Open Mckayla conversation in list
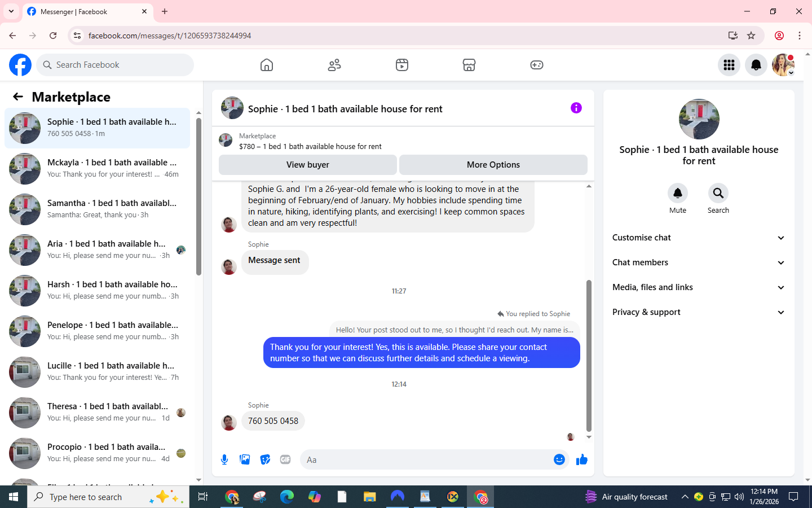Viewport: 812px width, 508px height. [x=97, y=169]
